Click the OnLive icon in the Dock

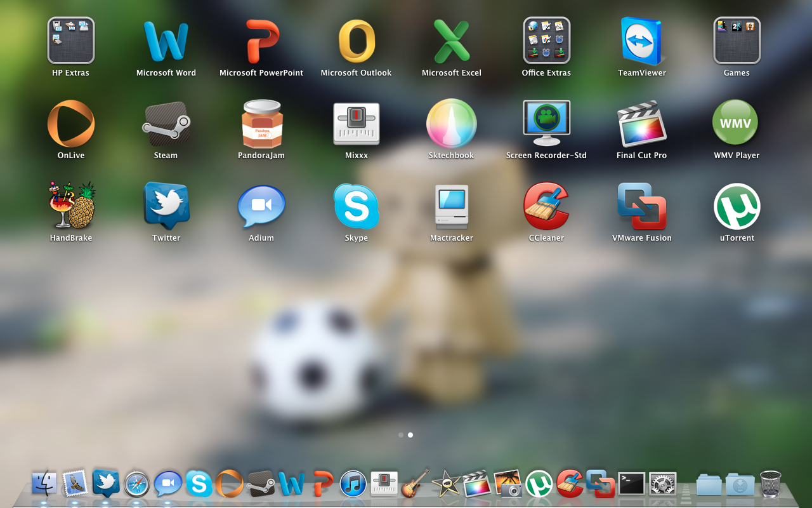[230, 484]
